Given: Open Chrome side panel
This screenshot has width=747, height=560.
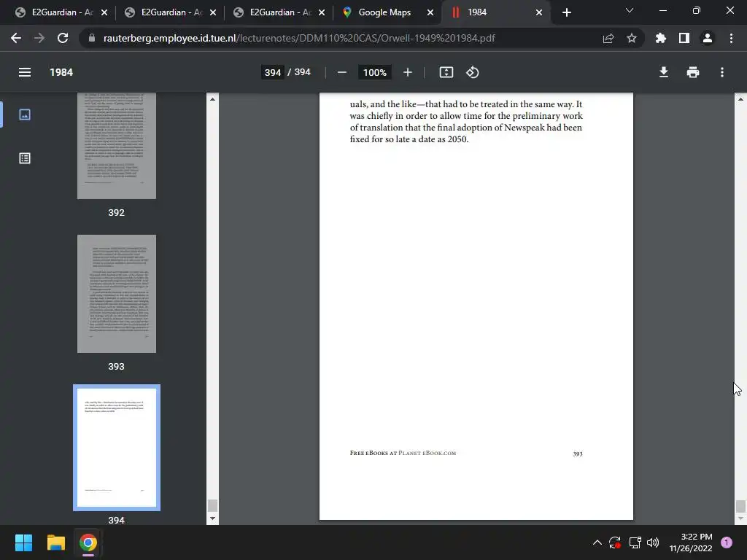Looking at the screenshot, I should point(684,38).
